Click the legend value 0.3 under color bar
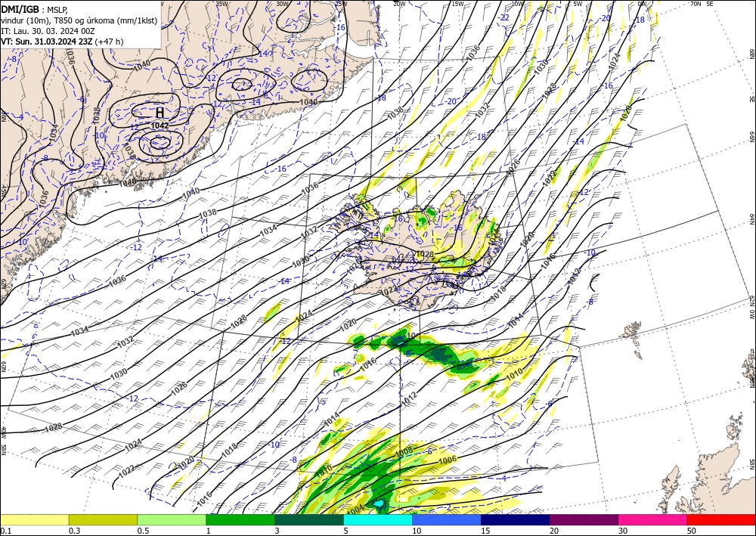This screenshot has height=536, width=756. click(74, 531)
